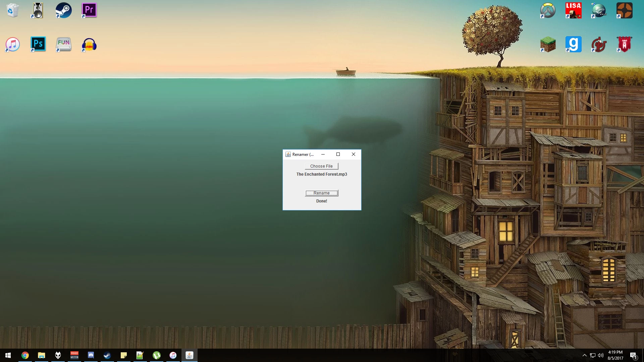Open Sticky Notes from the taskbar
This screenshot has height=362, width=644.
pos(124,355)
